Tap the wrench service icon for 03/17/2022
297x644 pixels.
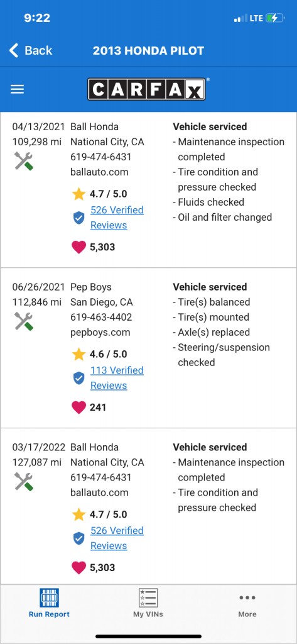coord(24,481)
